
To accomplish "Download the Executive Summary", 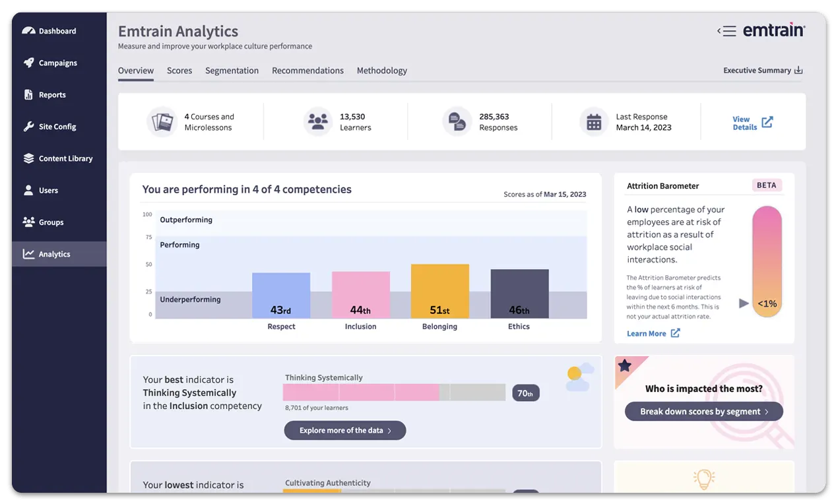I will 763,70.
